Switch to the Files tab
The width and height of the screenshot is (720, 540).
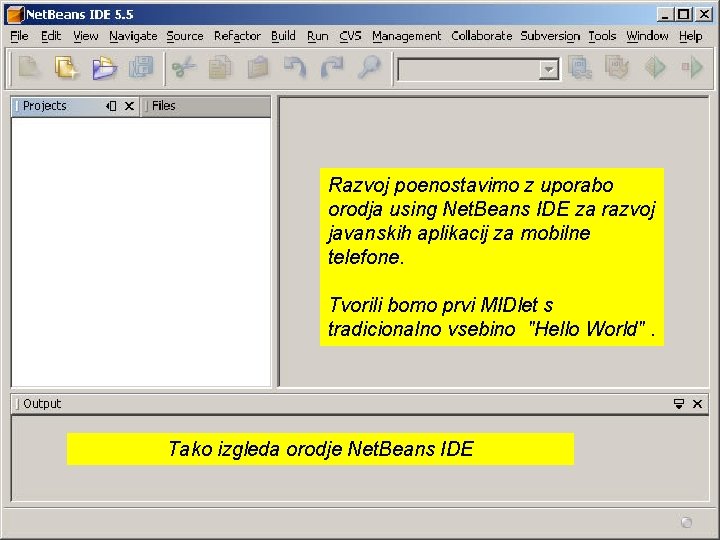click(163, 106)
